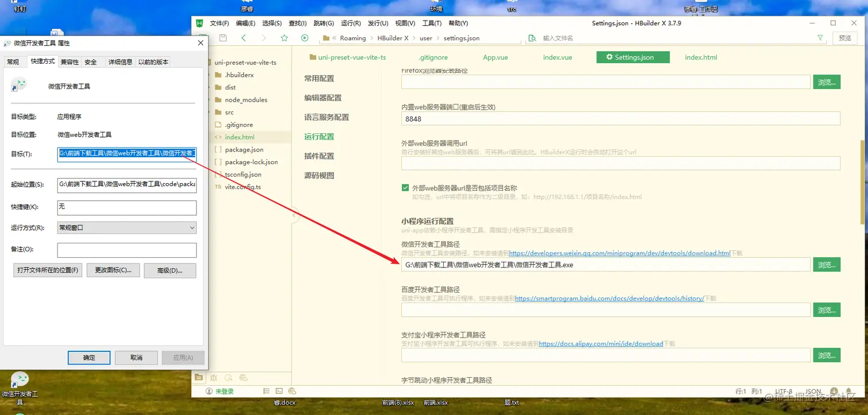This screenshot has width=868, height=415.
Task: Open the 详细信息 properties tab
Action: click(x=120, y=62)
